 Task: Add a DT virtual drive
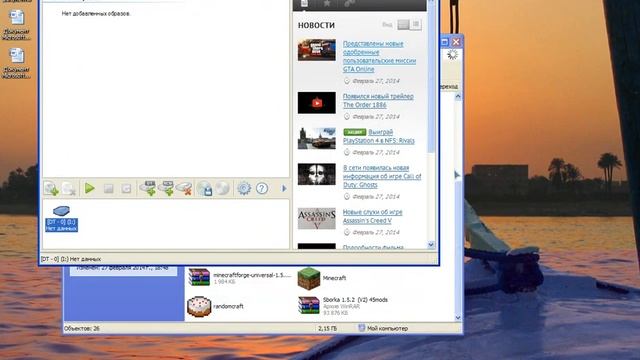click(148, 188)
